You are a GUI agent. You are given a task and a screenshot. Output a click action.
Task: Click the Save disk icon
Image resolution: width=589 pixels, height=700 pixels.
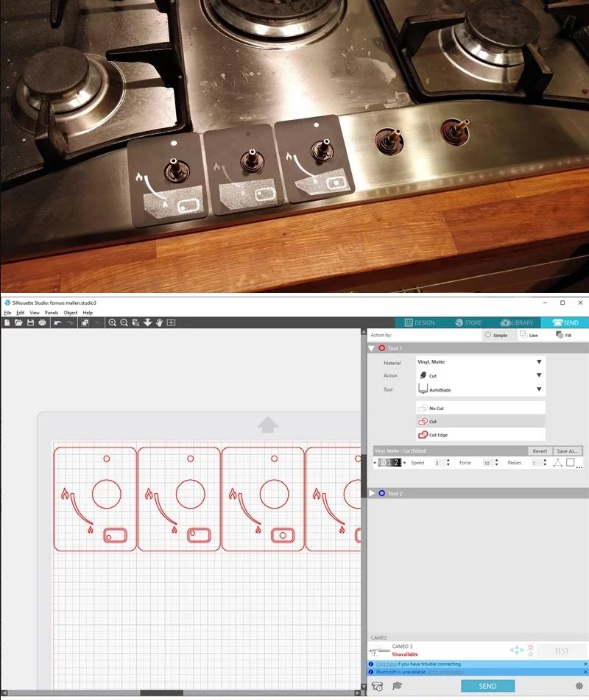30,322
